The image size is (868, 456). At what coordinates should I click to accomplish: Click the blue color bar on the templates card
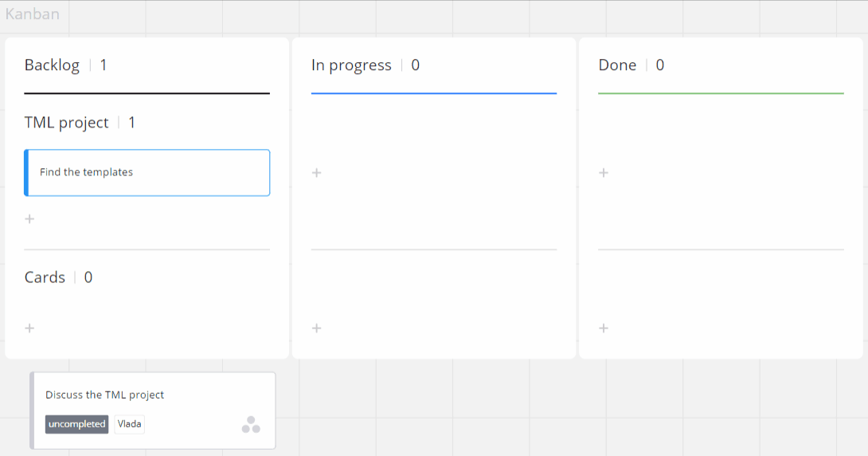click(x=26, y=172)
